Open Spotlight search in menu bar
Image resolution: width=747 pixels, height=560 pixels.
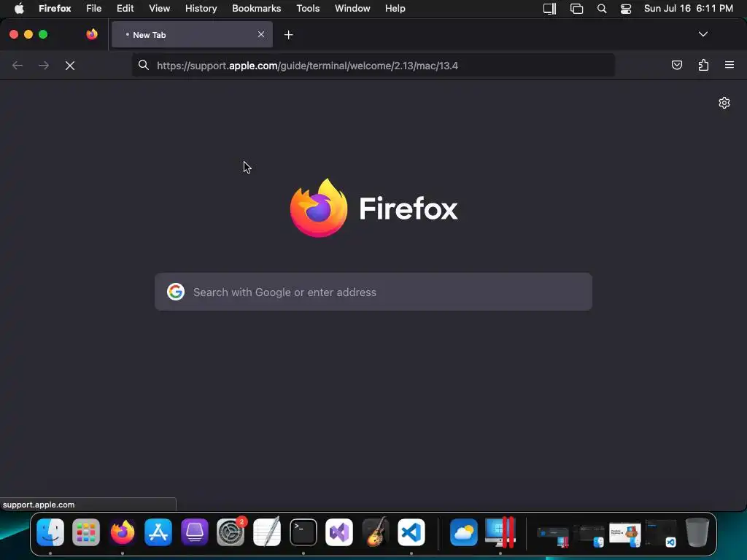coord(602,9)
